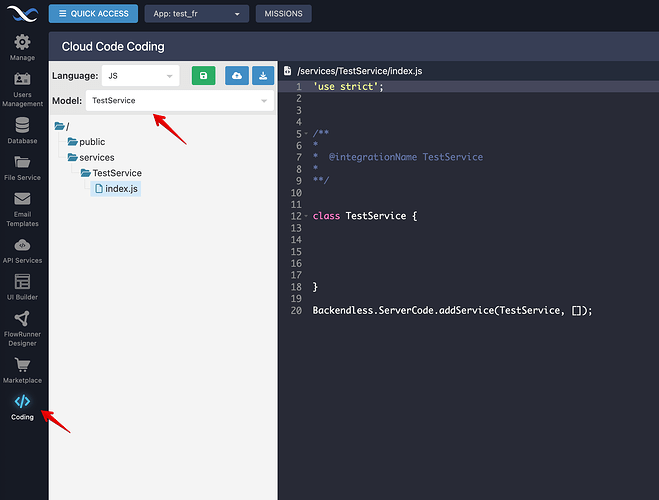Go to the Database section
Image resolution: width=659 pixels, height=500 pixels.
coord(22,130)
